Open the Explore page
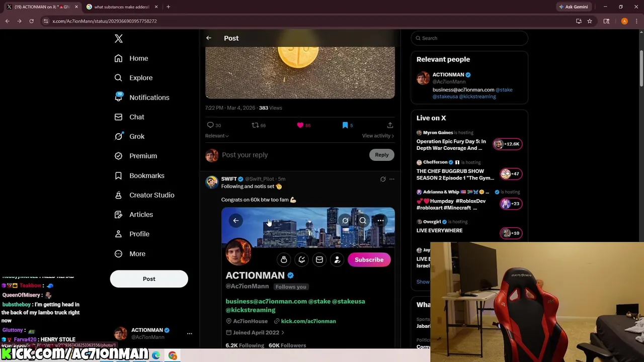The height and width of the screenshot is (362, 644). (133, 78)
